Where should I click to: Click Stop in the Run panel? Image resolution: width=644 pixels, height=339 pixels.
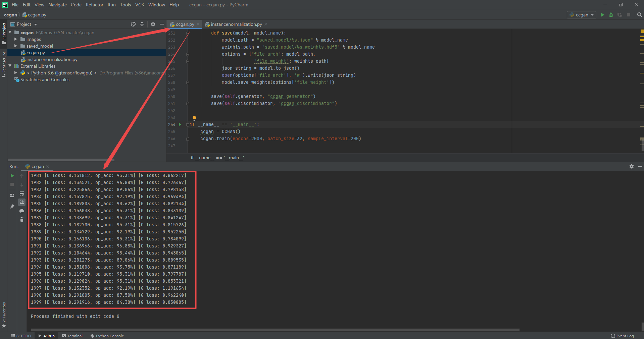point(12,184)
